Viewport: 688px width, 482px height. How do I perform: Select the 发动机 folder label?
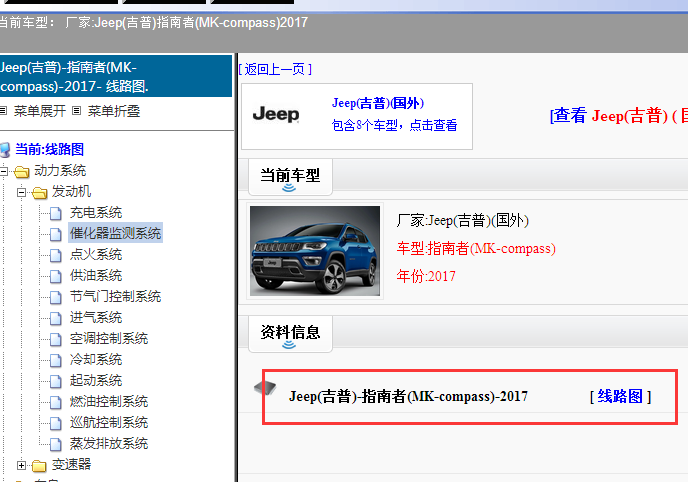click(x=71, y=191)
